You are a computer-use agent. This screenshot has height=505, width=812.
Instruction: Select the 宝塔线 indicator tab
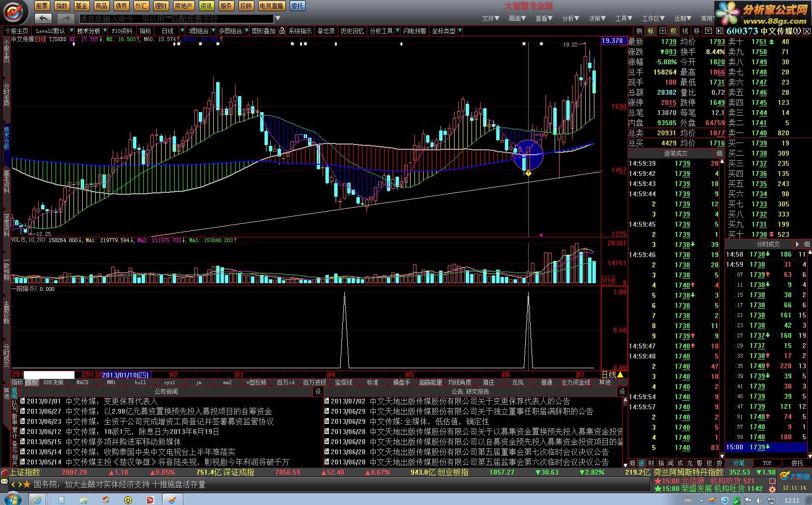[343, 382]
